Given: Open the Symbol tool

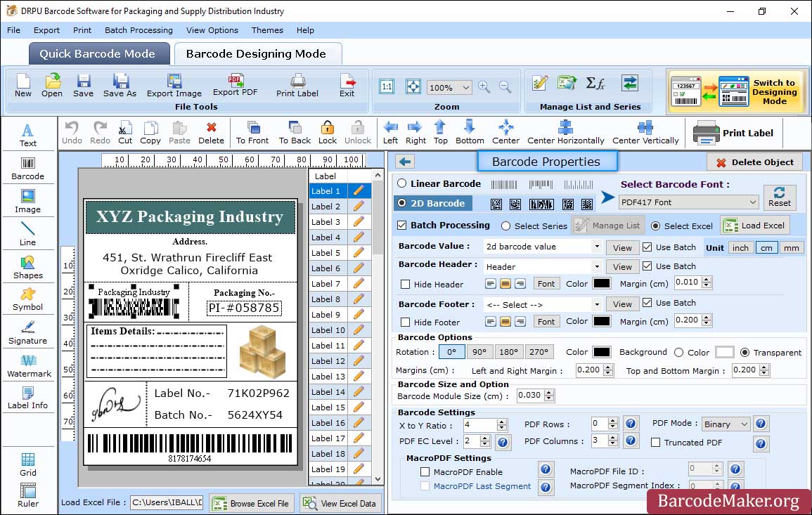Looking at the screenshot, I should point(28,299).
